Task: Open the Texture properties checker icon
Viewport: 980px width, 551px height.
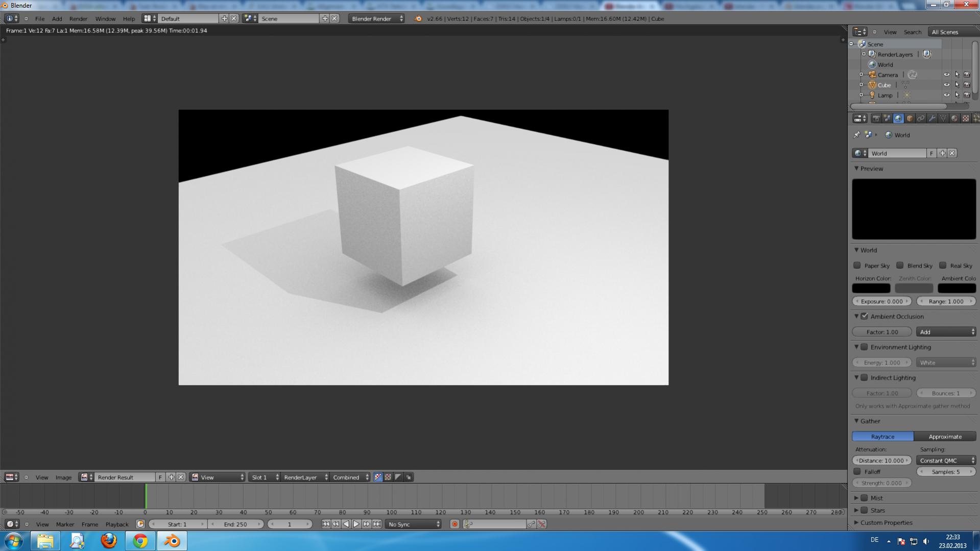Action: [x=965, y=118]
